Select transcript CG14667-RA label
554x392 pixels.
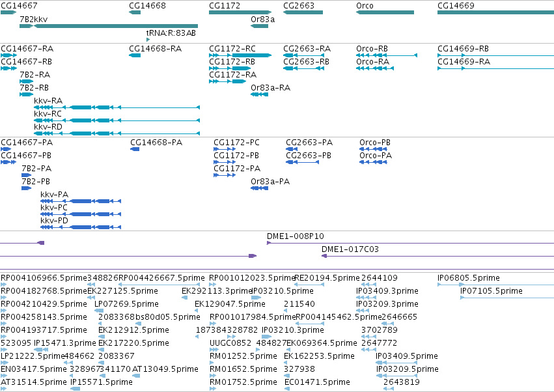27,48
